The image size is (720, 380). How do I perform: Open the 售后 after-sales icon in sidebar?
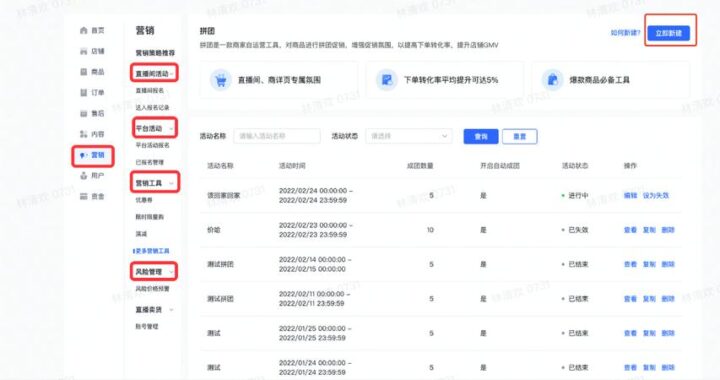tap(84, 113)
